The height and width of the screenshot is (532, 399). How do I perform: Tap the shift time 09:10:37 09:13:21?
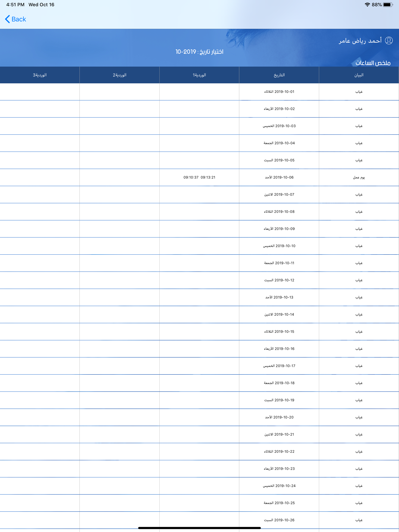point(199,177)
